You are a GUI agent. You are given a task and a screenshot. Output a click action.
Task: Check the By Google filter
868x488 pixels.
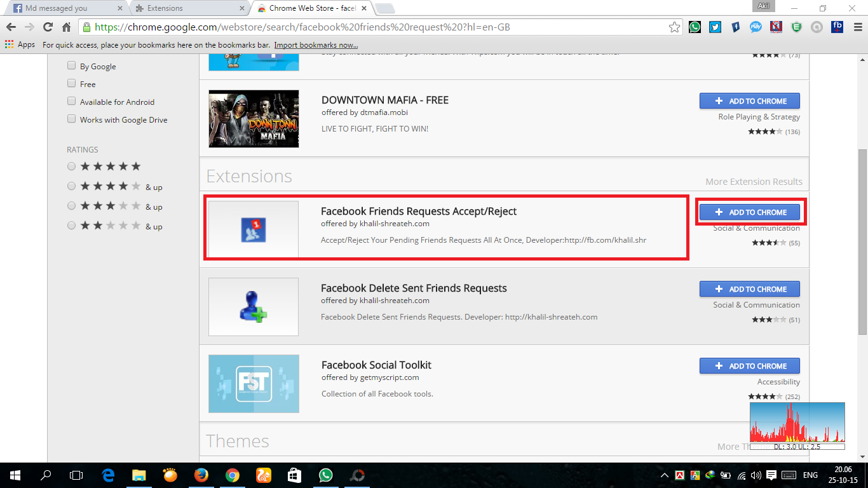[x=72, y=66]
